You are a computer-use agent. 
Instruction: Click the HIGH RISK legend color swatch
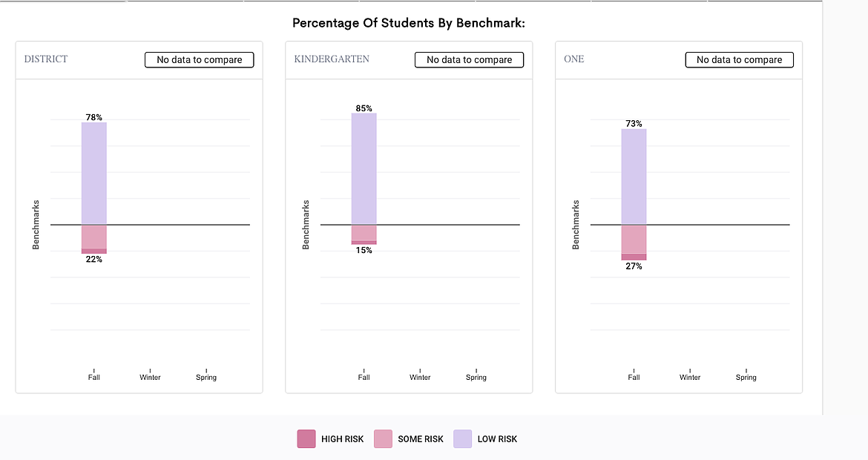[306, 439]
